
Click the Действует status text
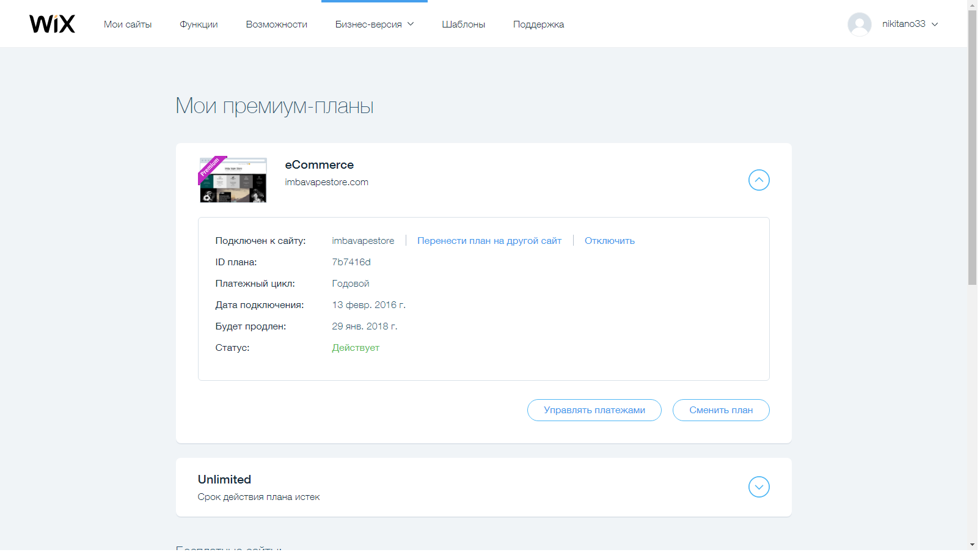[x=356, y=348]
